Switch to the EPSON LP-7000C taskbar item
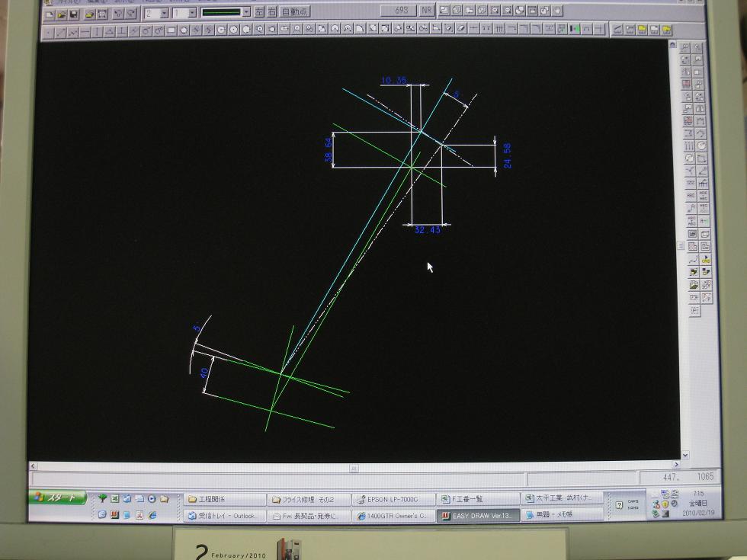Image resolution: width=747 pixels, height=560 pixels. coord(394,500)
